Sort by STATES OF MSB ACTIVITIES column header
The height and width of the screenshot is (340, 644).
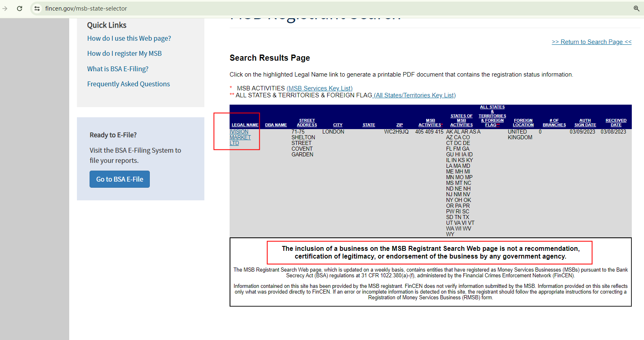click(462, 121)
